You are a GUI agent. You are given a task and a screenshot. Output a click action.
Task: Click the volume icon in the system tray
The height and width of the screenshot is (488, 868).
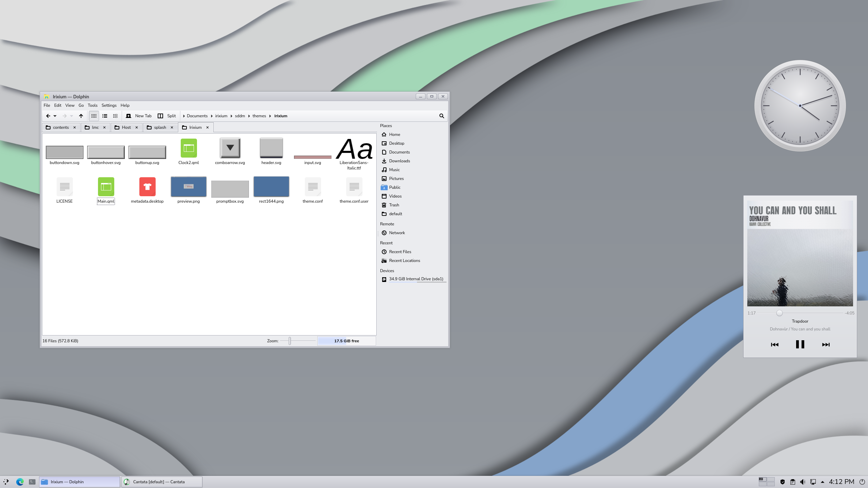803,482
